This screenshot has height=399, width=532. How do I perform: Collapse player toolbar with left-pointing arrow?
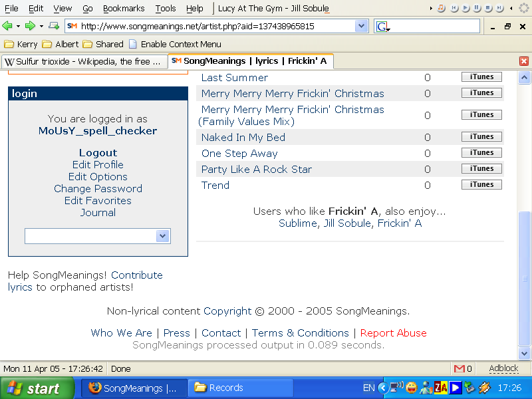click(x=511, y=8)
